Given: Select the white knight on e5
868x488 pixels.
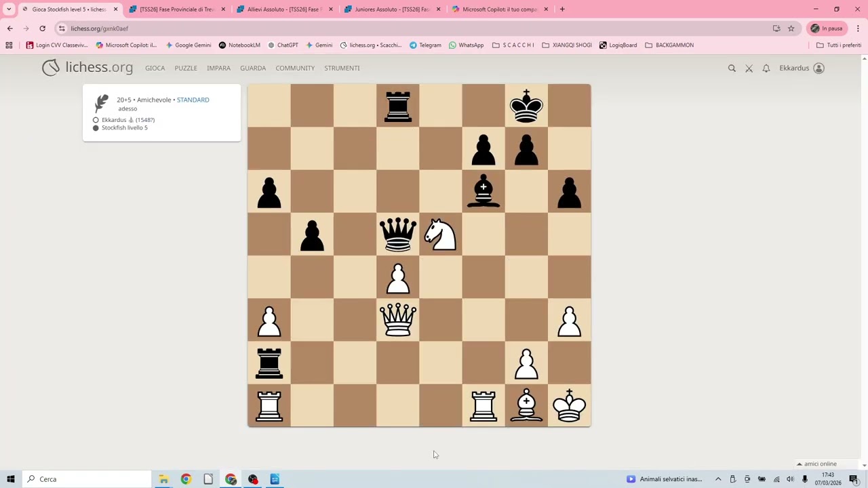Looking at the screenshot, I should (x=441, y=235).
